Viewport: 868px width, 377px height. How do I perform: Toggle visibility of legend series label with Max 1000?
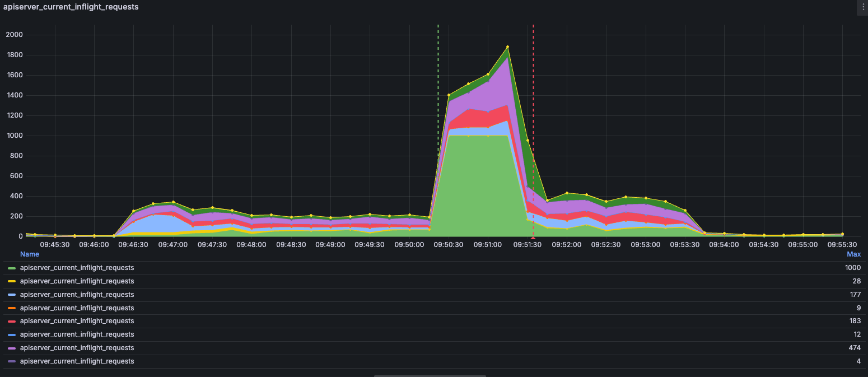point(77,268)
